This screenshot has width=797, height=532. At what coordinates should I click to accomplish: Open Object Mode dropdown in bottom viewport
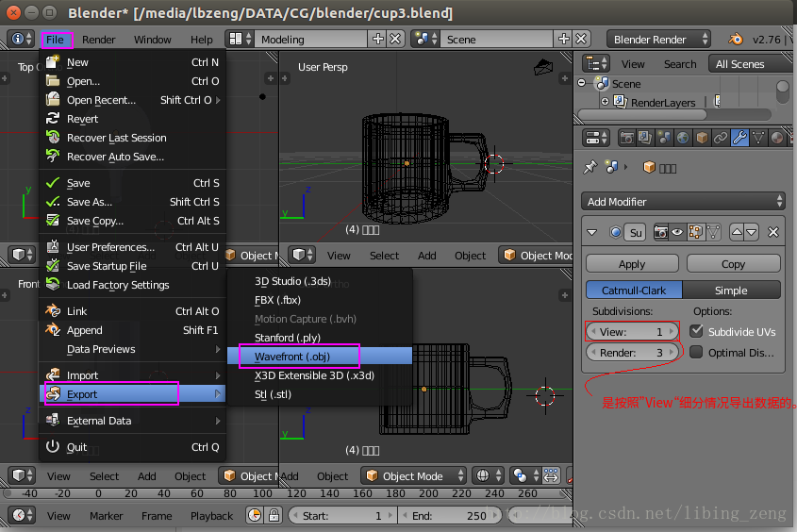(x=414, y=476)
